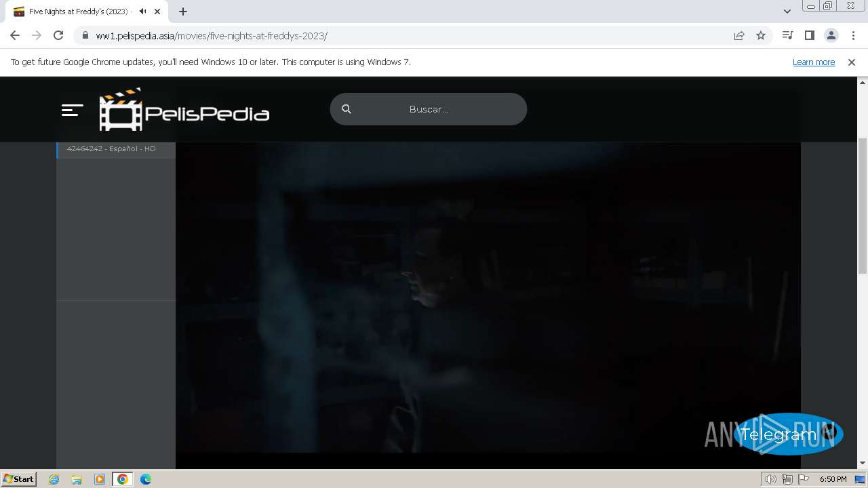Launch Internet Explorer from taskbar
The height and width of the screenshot is (488, 868).
click(x=54, y=479)
